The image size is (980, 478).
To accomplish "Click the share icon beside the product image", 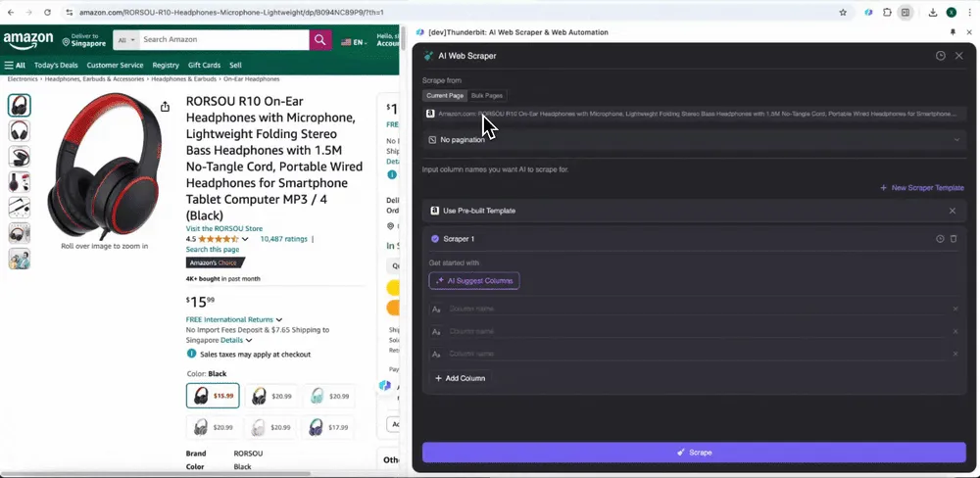I will [x=165, y=107].
